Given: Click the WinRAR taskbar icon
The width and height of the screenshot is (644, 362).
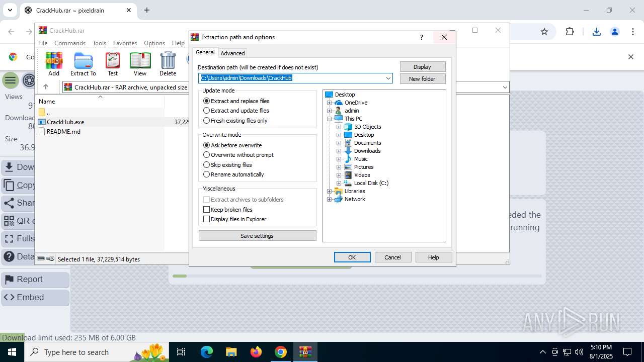Looking at the screenshot, I should pyautogui.click(x=305, y=352).
